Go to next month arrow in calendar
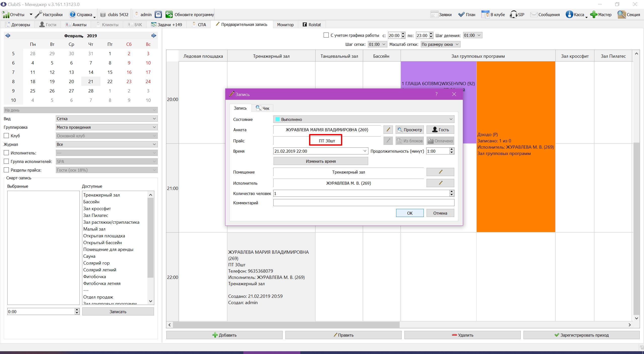The height and width of the screenshot is (354, 644). click(x=154, y=36)
